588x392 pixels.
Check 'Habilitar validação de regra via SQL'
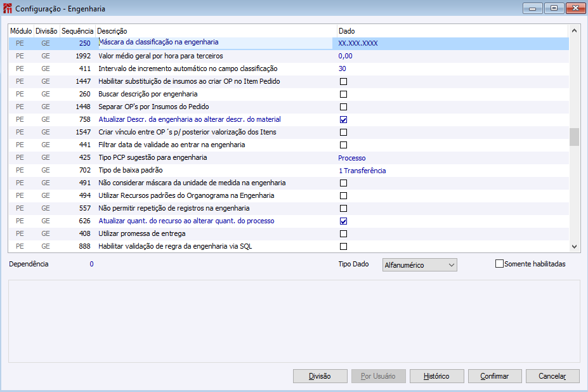click(x=343, y=247)
